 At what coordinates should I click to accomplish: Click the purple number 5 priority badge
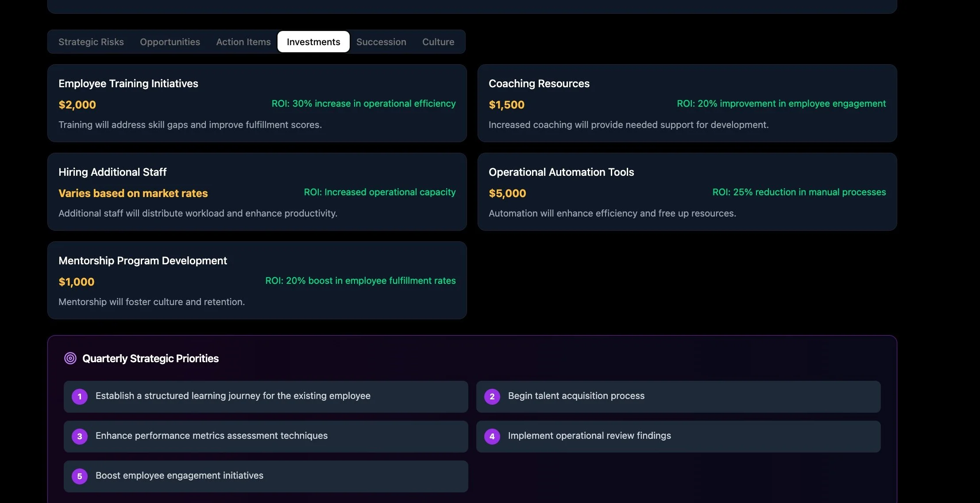pos(80,476)
